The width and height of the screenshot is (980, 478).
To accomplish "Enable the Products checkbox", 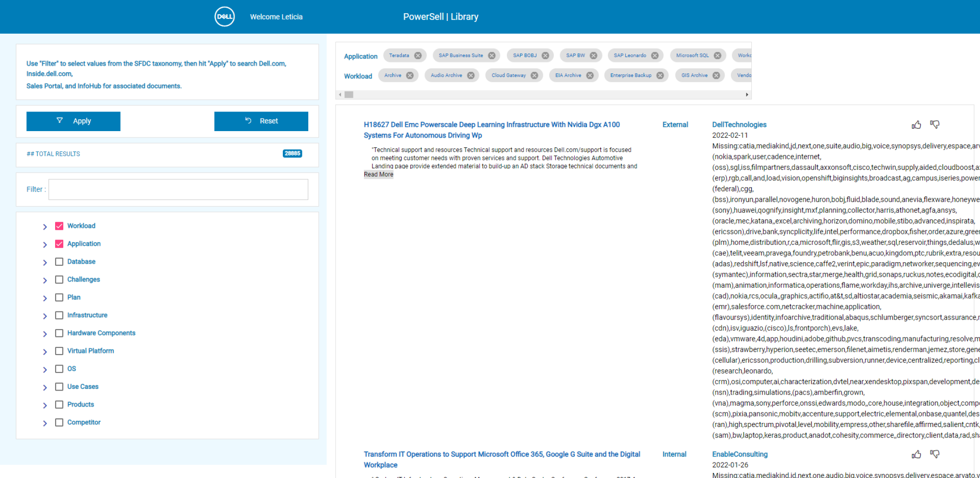I will point(59,405).
